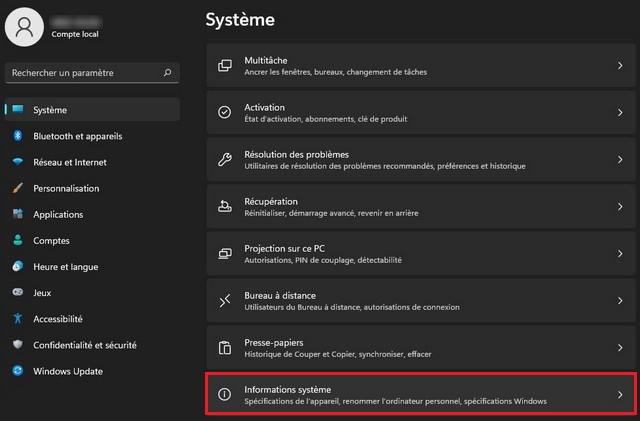Viewport: 640px width, 421px height.
Task: Open Bluetooth et appareils section
Action: (92, 136)
